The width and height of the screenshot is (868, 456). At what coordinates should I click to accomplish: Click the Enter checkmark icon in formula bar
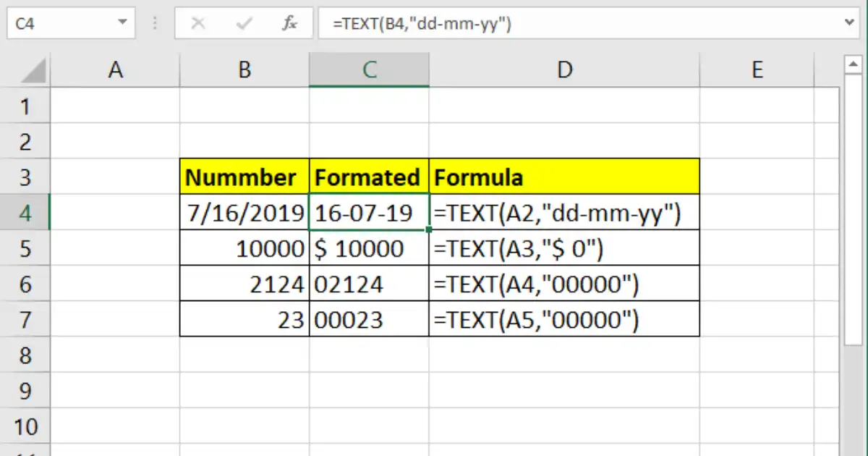coord(244,24)
